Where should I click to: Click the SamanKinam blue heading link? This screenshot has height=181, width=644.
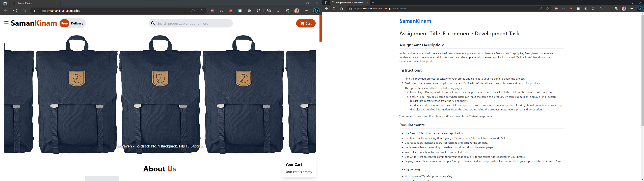coord(415,21)
